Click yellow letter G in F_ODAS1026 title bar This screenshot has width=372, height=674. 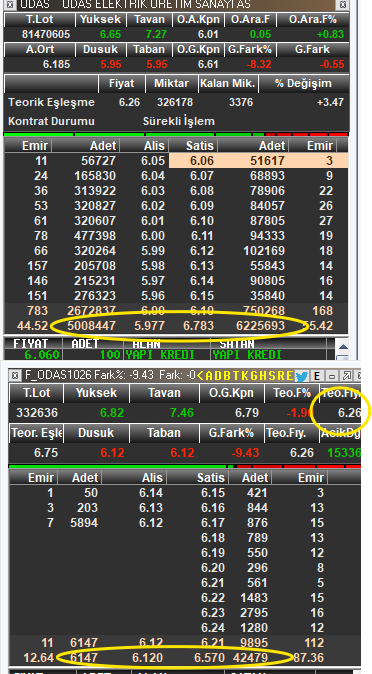coord(254,376)
